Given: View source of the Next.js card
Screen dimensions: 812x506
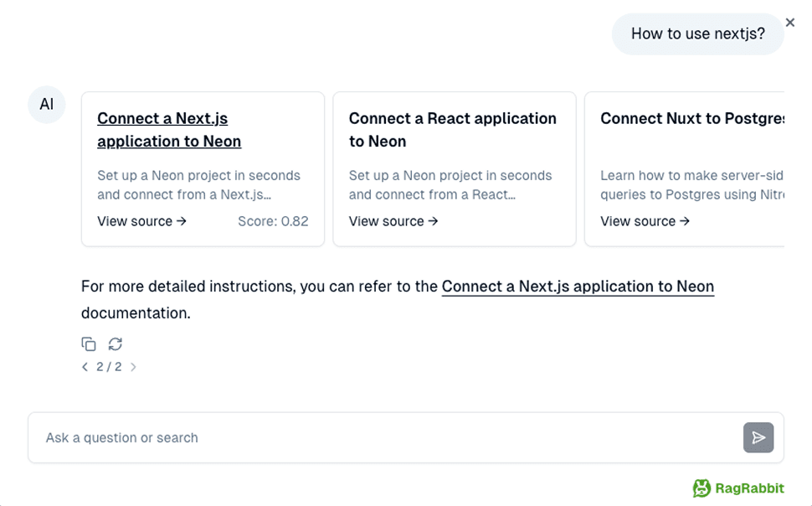Looking at the screenshot, I should [141, 221].
